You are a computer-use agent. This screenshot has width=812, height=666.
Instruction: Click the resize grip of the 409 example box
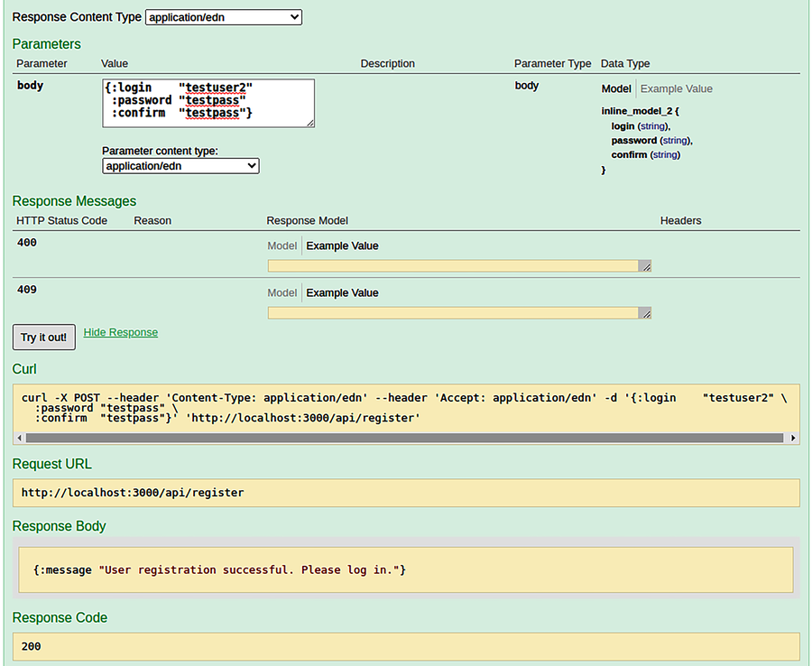645,313
